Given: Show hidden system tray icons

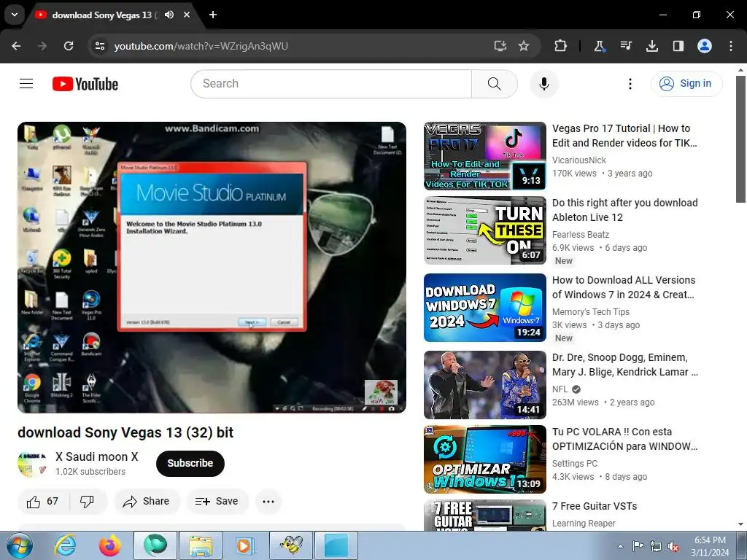Looking at the screenshot, I should (620, 546).
